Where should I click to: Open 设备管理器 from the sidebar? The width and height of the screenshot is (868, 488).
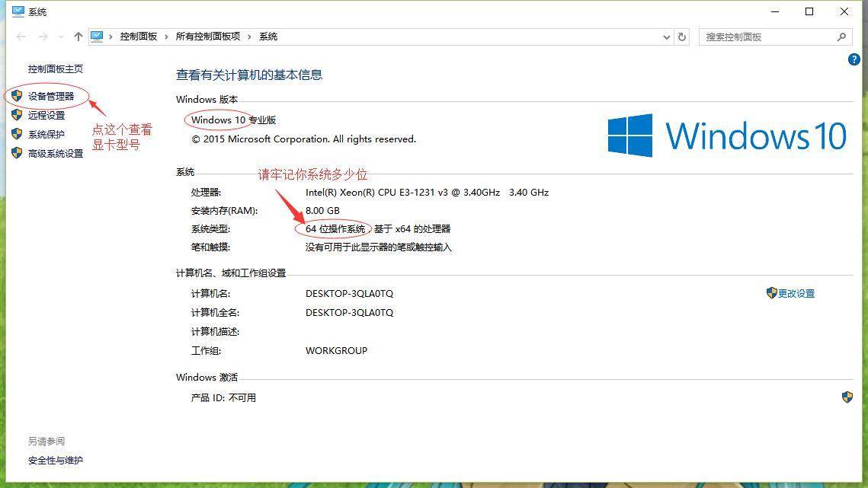click(x=51, y=96)
